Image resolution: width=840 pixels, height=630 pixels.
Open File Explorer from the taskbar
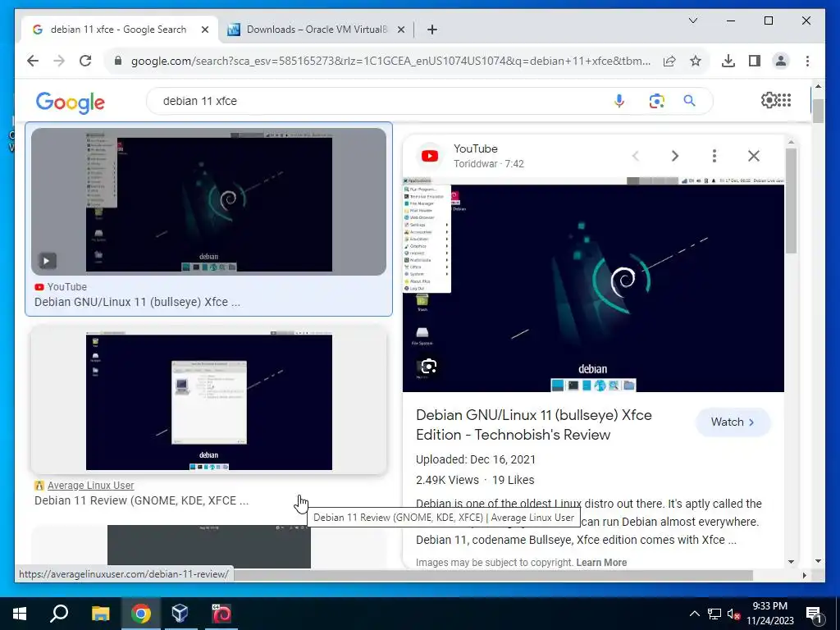click(100, 614)
